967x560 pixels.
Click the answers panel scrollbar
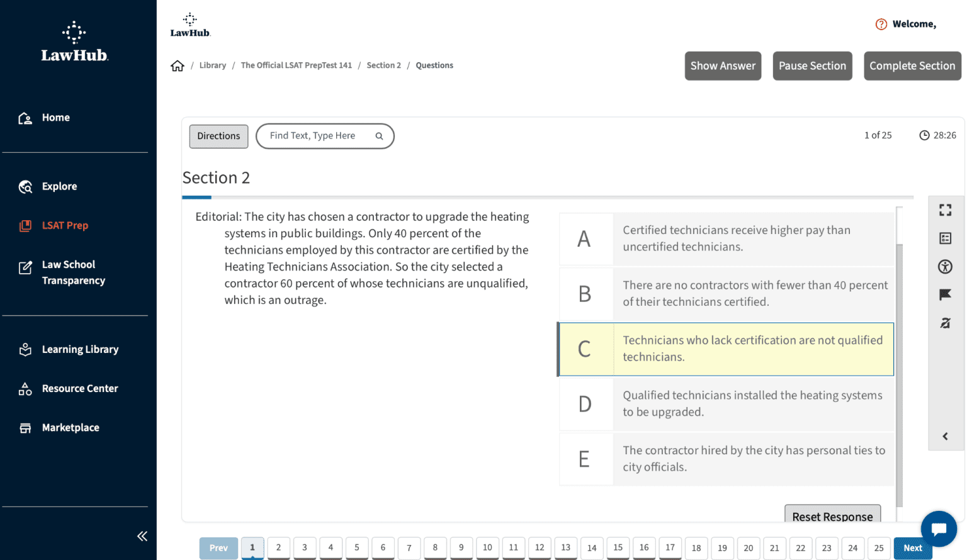pyautogui.click(x=900, y=376)
